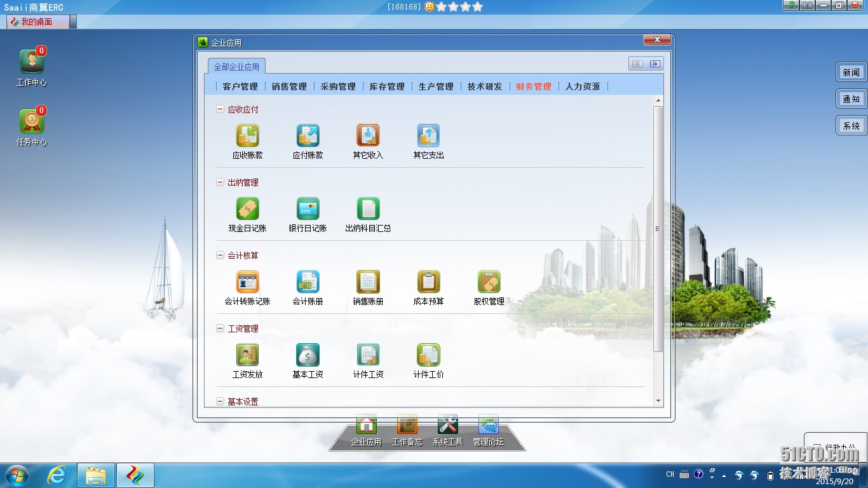Switch to the 销售管理 tab

coord(289,86)
